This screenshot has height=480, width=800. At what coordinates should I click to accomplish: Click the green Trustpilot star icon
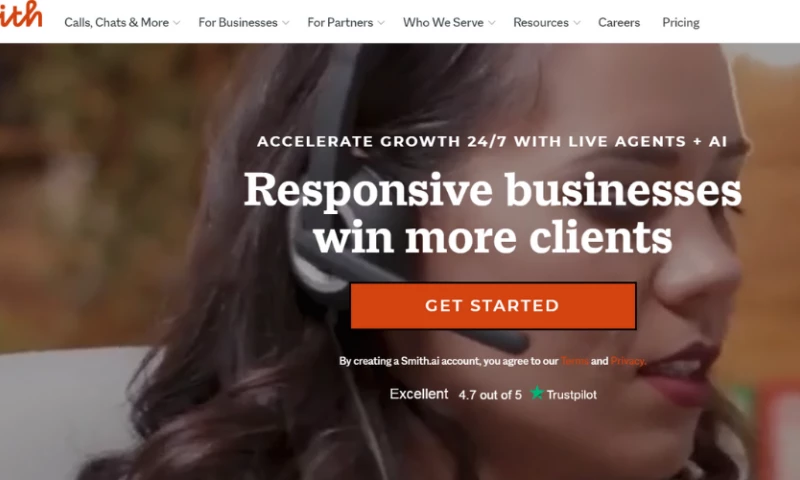click(537, 393)
